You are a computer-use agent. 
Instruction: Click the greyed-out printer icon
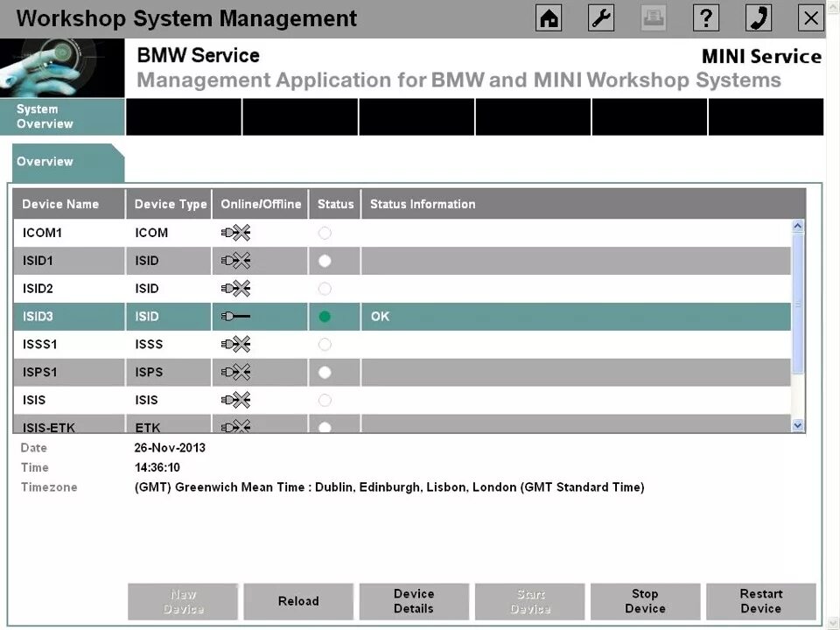[654, 18]
